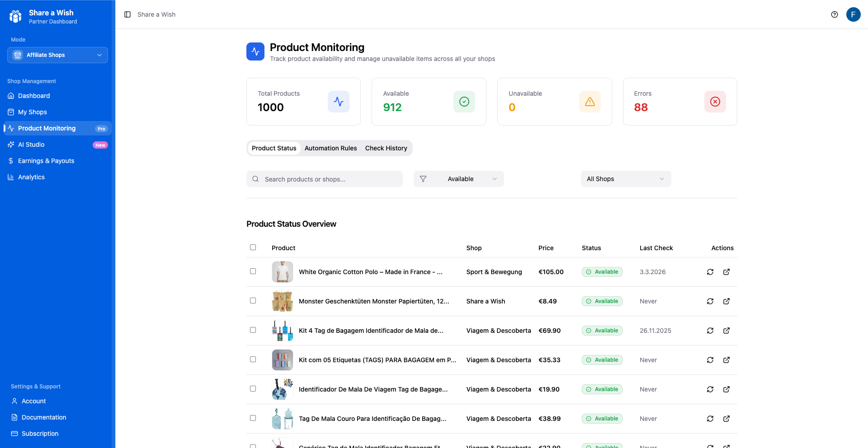Screen dimensions: 868x448
Task: Click Errors red cross icon
Action: (x=715, y=102)
